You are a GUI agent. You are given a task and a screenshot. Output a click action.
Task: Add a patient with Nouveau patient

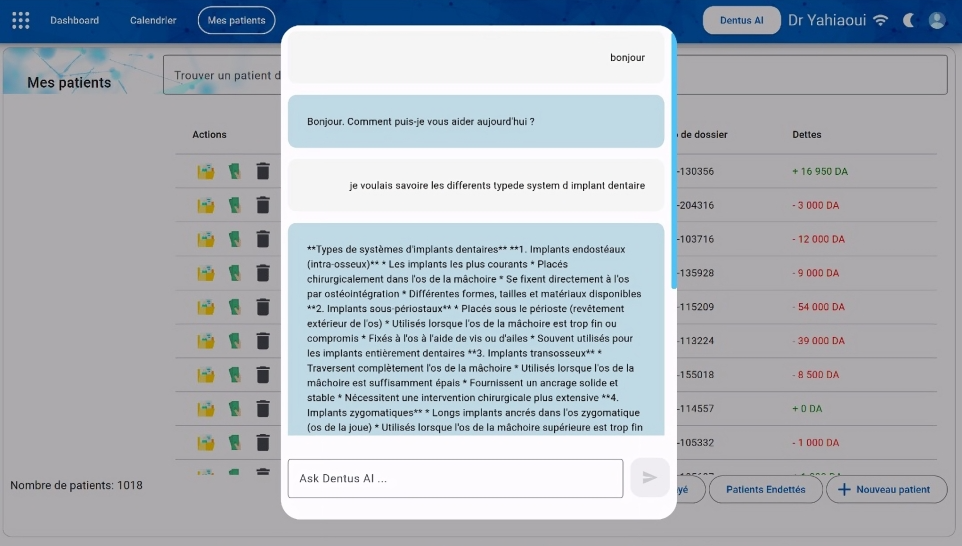coord(883,489)
